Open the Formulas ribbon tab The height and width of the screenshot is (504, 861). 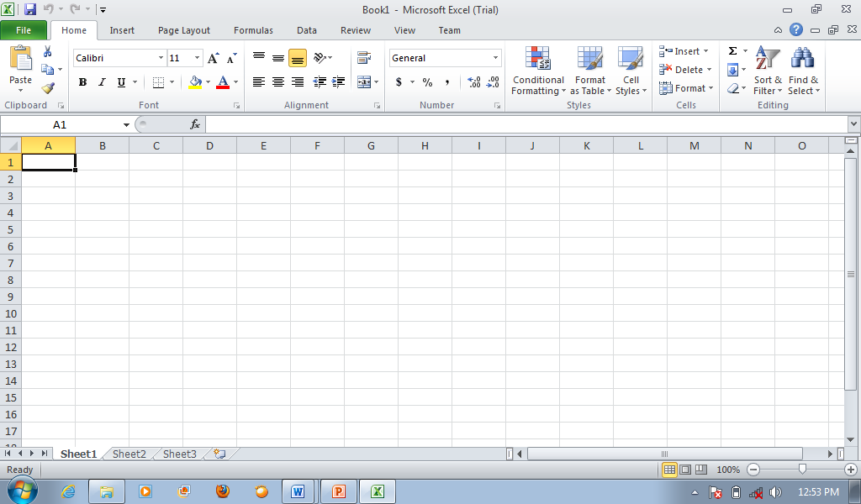253,30
